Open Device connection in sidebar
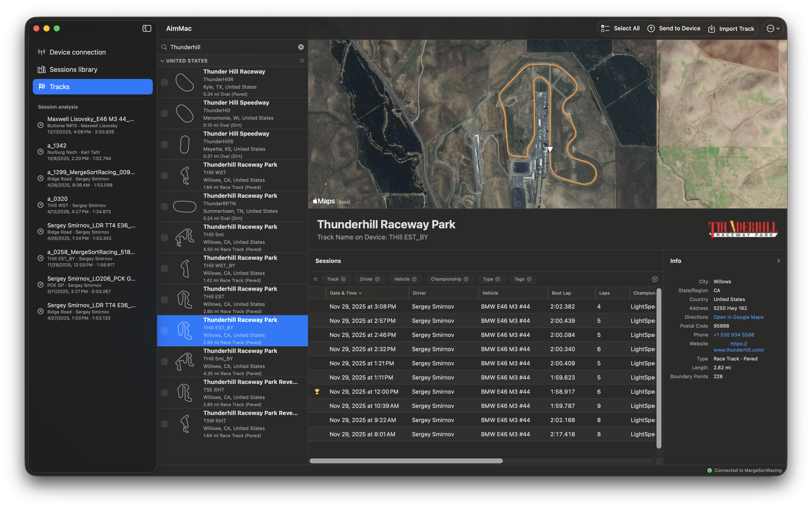Image resolution: width=812 pixels, height=509 pixels. coord(93,52)
